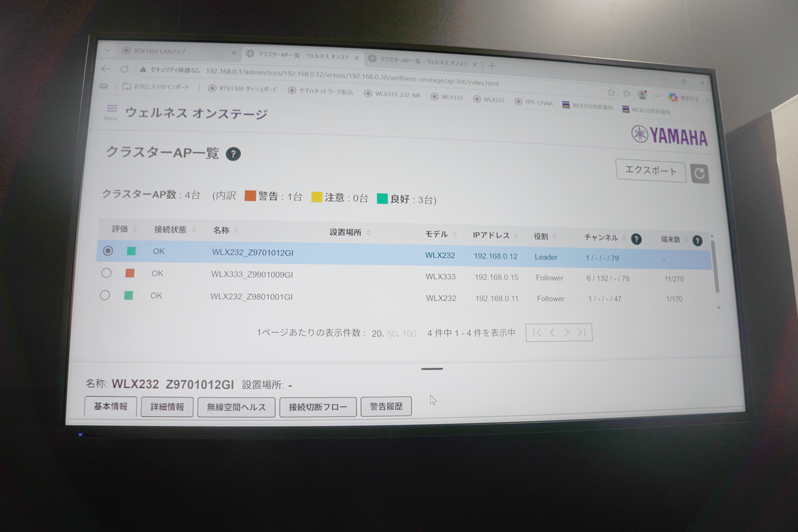This screenshot has height=532, width=798.
Task: Open WLX333技術資料 bookmark
Action: pos(589,105)
